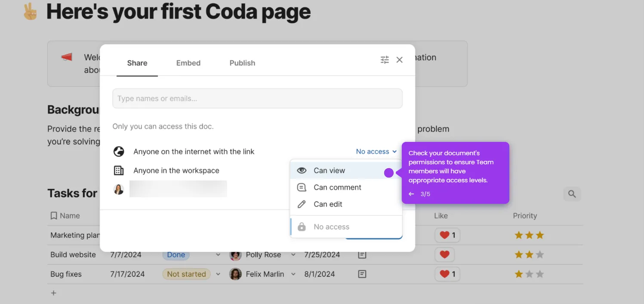Click the eye icon for Can view
644x304 pixels.
[302, 170]
